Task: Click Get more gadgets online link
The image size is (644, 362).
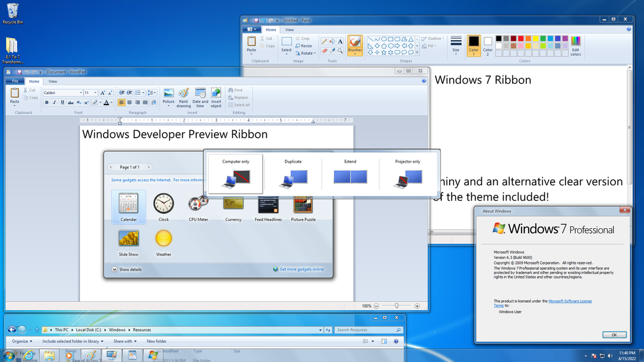Action: coord(302,269)
